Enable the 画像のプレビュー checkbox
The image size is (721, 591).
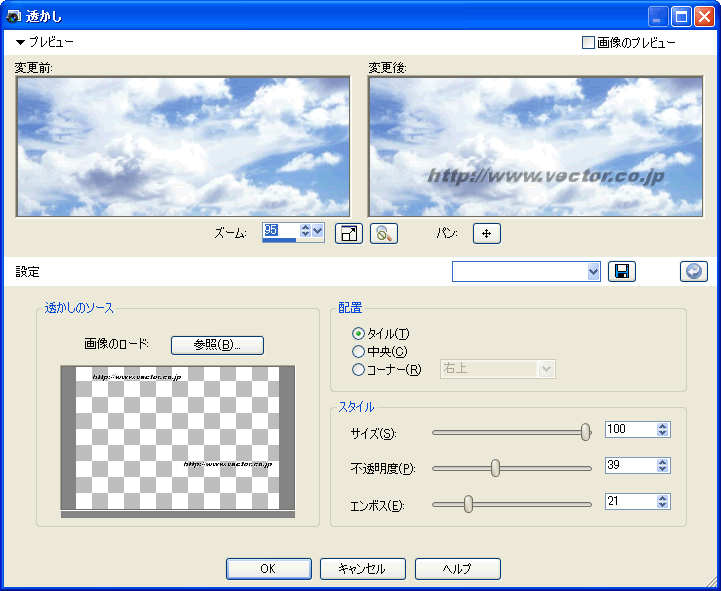coord(588,43)
